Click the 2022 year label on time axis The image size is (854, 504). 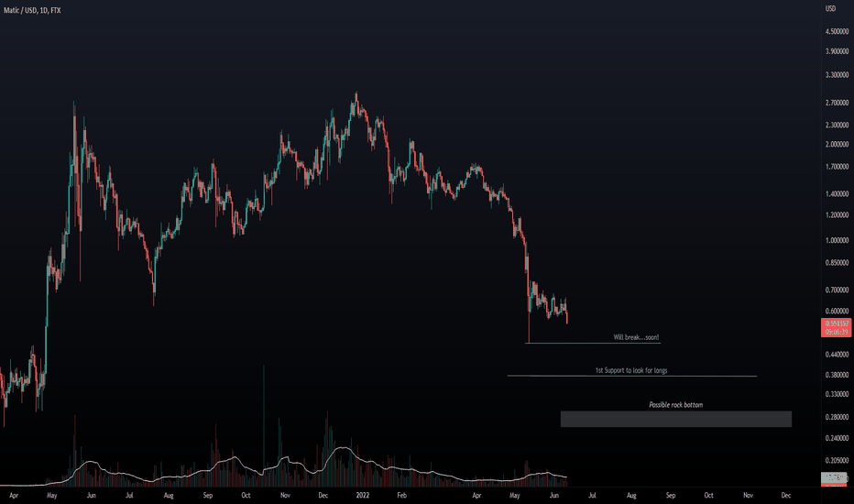coord(363,495)
